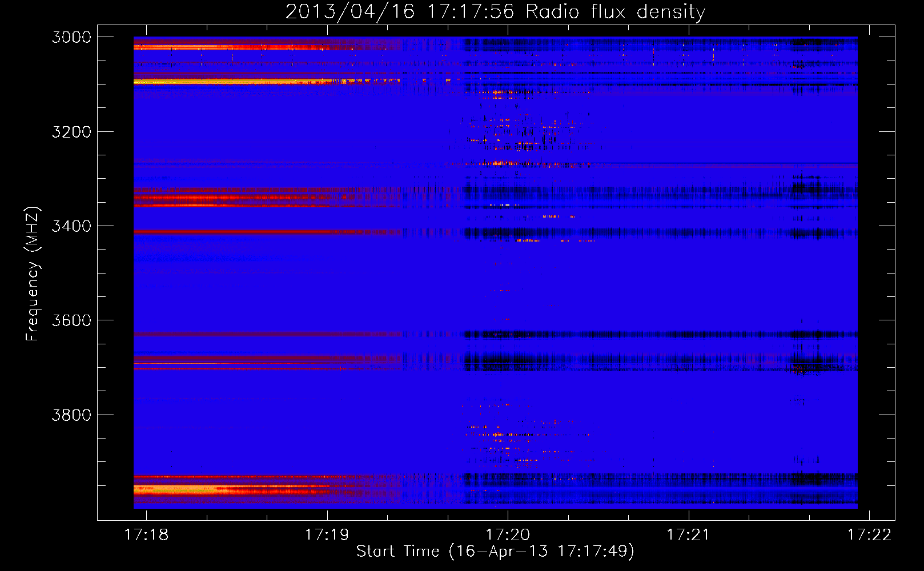Click the 'Frequency (MHZ)' y-axis label
This screenshot has height=571, width=924.
tap(33, 274)
